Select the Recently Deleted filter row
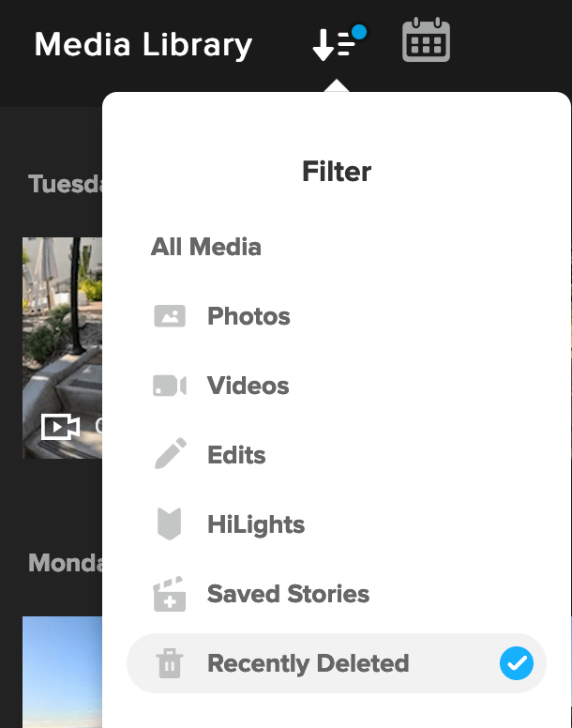 (x=337, y=663)
